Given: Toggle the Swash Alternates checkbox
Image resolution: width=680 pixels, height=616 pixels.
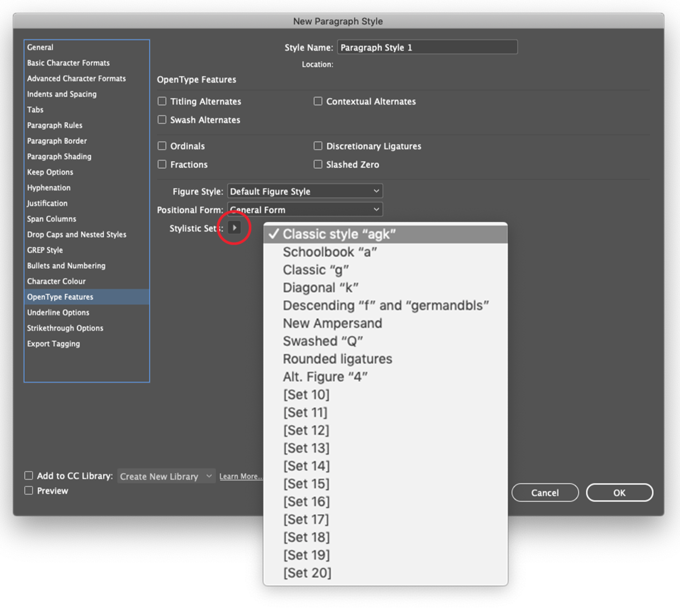Looking at the screenshot, I should click(162, 120).
